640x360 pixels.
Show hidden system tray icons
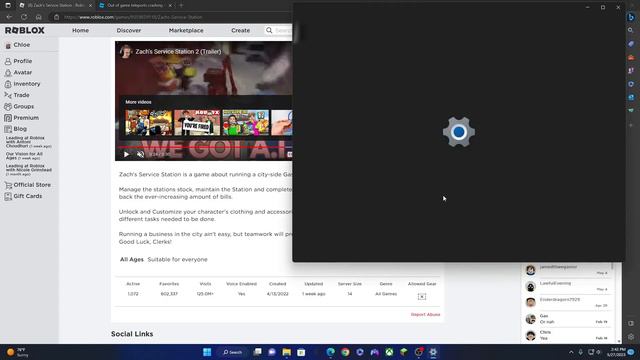coord(571,352)
